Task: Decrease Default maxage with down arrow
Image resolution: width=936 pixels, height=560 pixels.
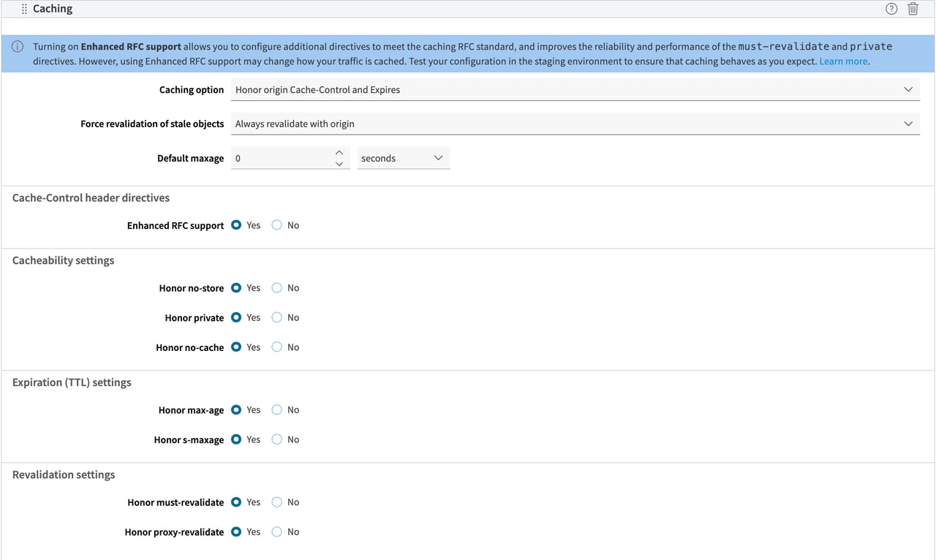Action: [x=339, y=164]
